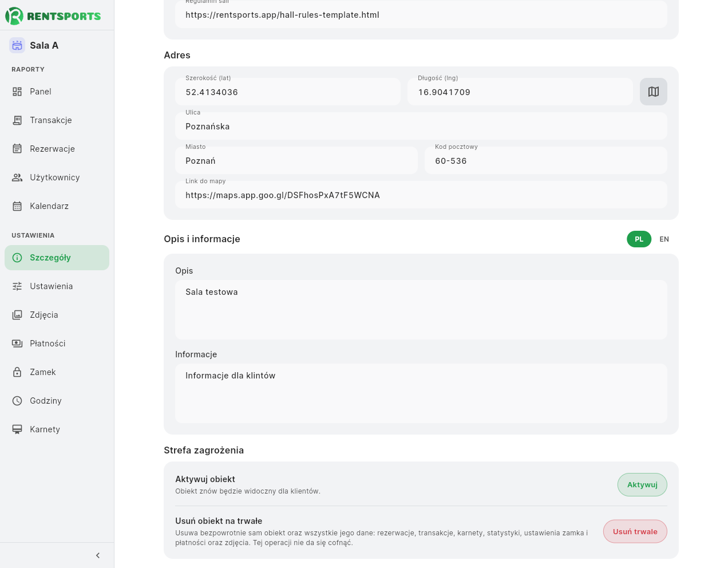Click the Szczegóły info icon
Screen dimensions: 728x568
click(x=17, y=258)
